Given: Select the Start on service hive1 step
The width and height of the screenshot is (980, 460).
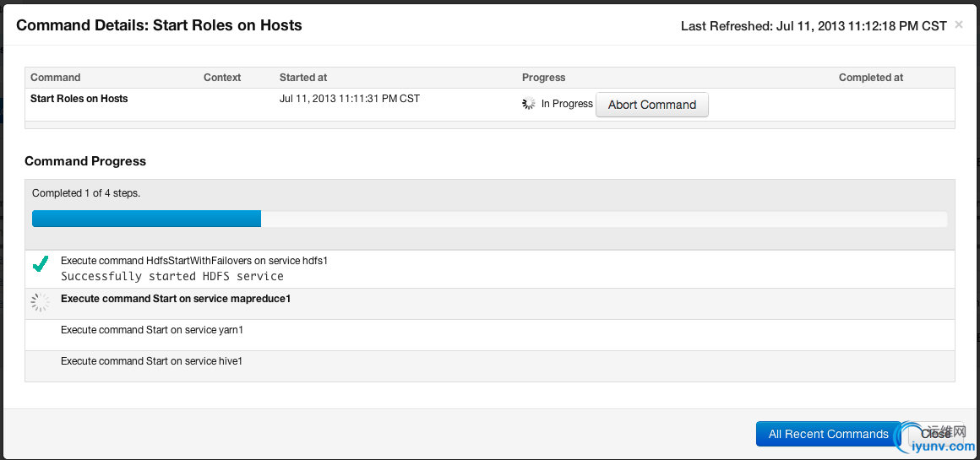Looking at the screenshot, I should [x=152, y=361].
